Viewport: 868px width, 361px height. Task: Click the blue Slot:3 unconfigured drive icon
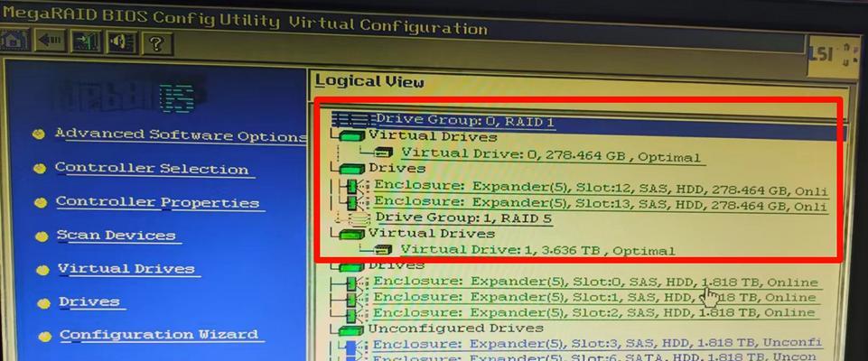(350, 346)
